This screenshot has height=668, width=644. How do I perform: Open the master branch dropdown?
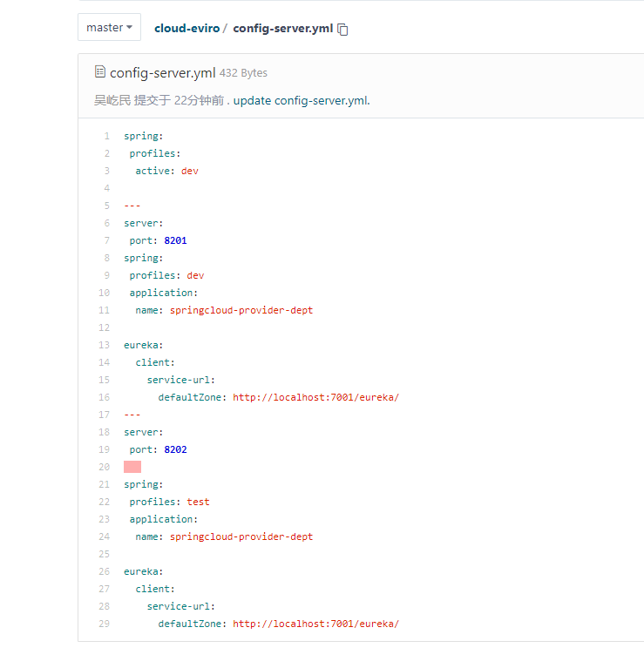[109, 27]
